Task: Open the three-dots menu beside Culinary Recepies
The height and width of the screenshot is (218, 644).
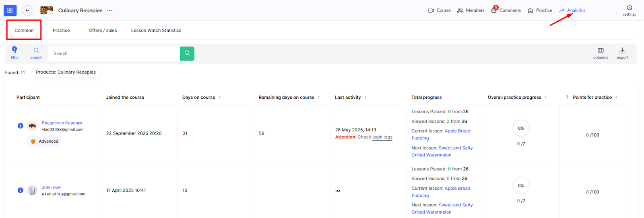Action: coord(110,10)
